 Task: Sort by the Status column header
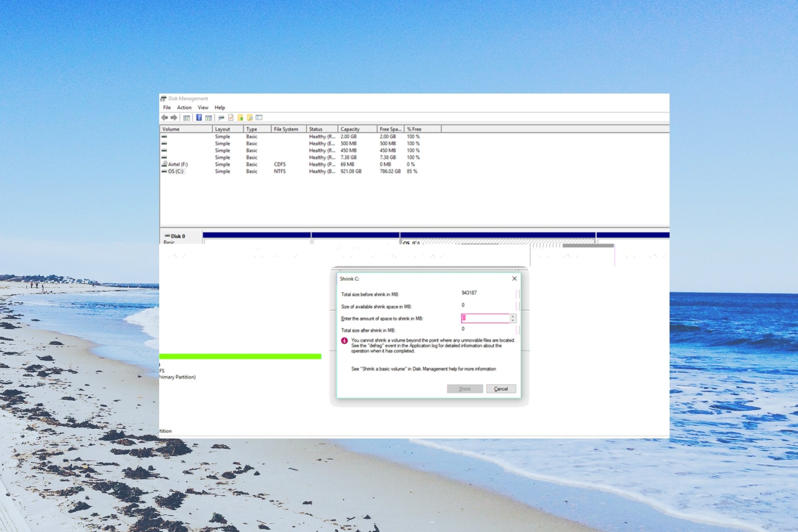[322, 129]
